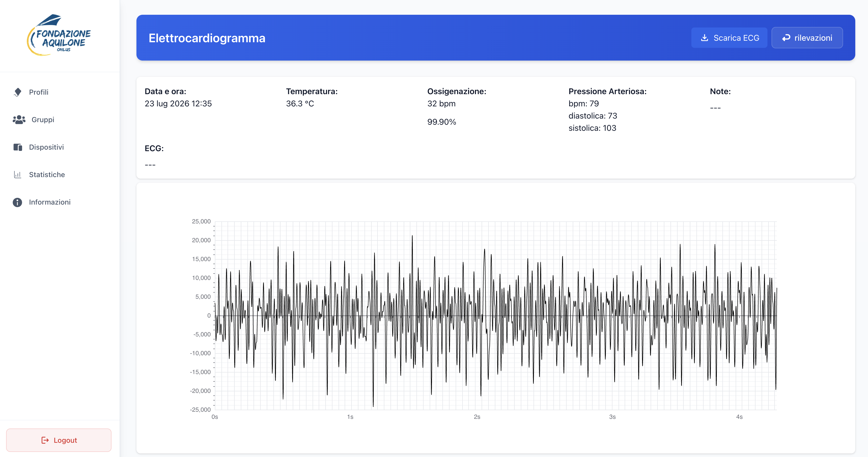868x457 pixels.
Task: Click the devices icon beside Dispositivi
Action: (x=18, y=147)
